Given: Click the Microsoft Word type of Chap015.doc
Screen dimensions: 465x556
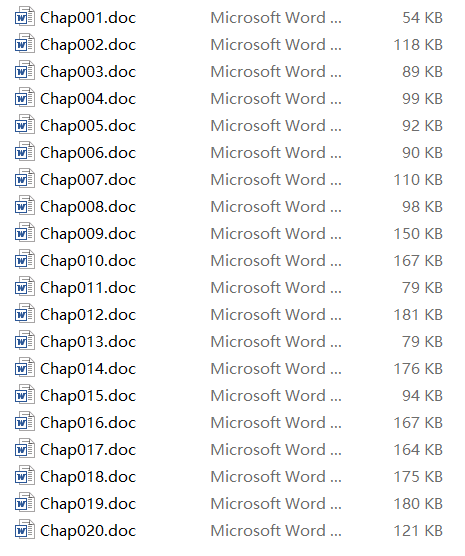Looking at the screenshot, I should (276, 396).
